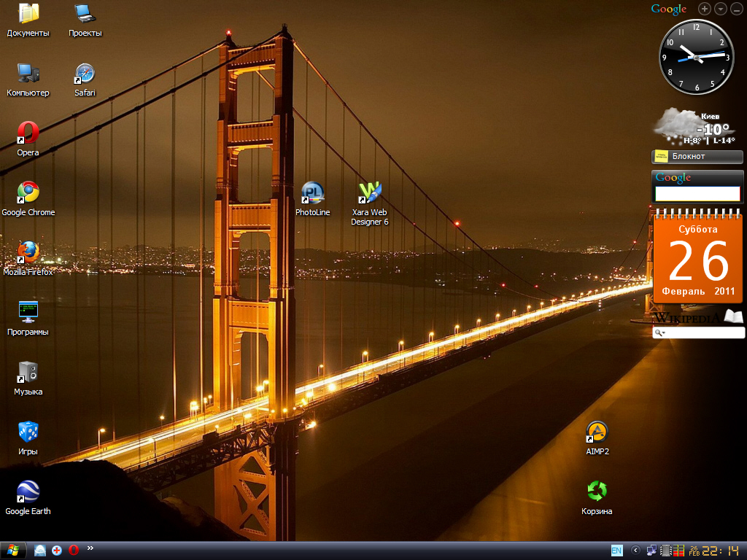The width and height of the screenshot is (747, 560).
Task: Show hidden system tray icons arrow
Action: [x=635, y=551]
